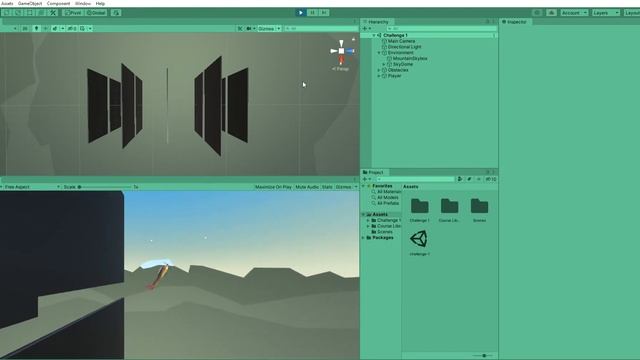
Task: Open the Account dropdown
Action: (x=574, y=13)
